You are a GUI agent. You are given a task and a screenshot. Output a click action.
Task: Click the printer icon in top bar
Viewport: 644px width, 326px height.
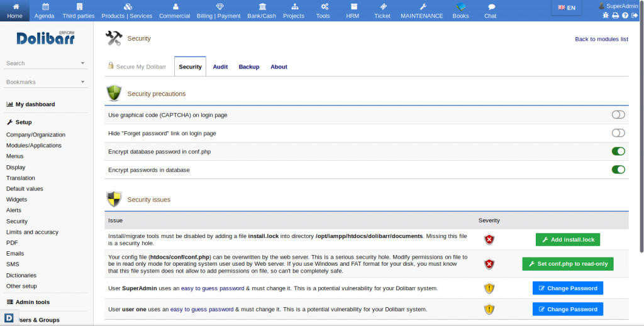point(615,15)
